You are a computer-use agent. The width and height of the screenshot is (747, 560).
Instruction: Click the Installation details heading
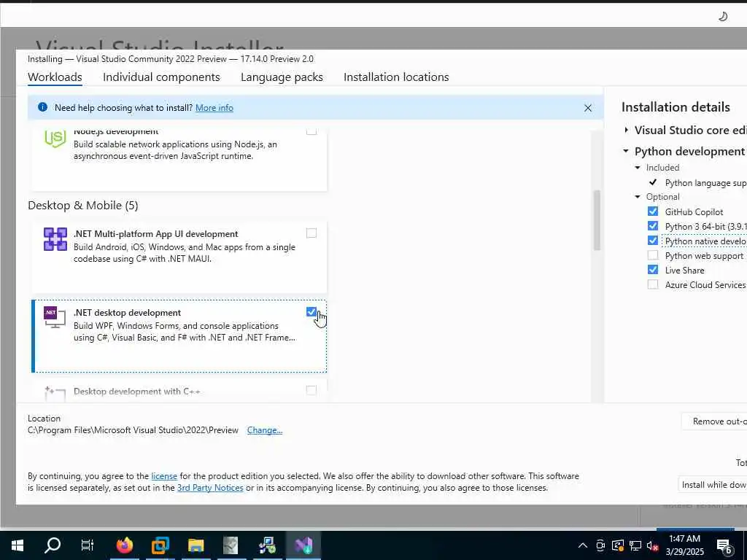pyautogui.click(x=676, y=107)
